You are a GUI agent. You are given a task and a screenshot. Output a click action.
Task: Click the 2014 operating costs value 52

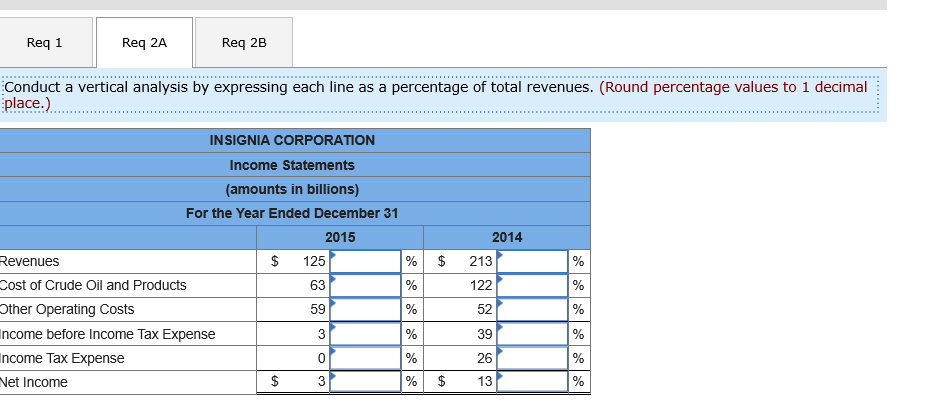click(485, 309)
